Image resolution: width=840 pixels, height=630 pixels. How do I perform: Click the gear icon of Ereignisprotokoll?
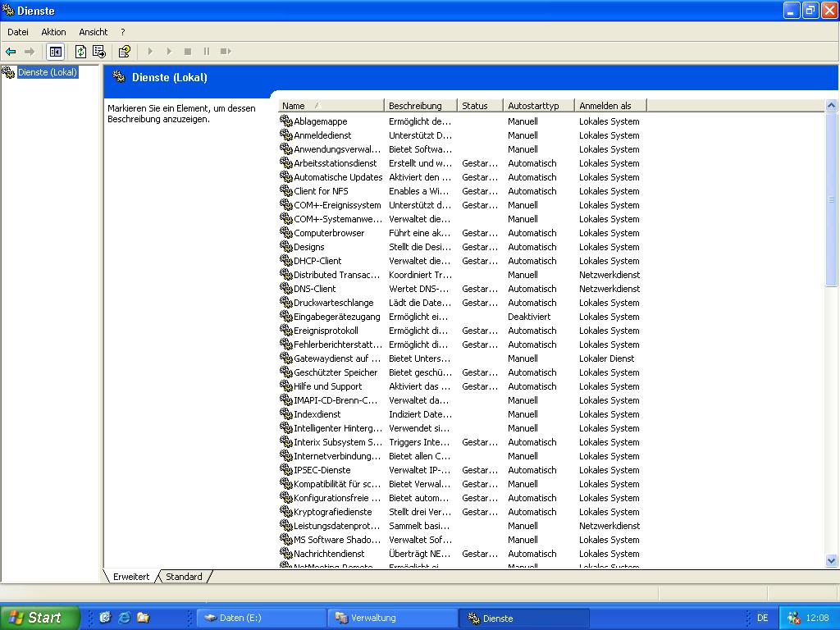(286, 330)
